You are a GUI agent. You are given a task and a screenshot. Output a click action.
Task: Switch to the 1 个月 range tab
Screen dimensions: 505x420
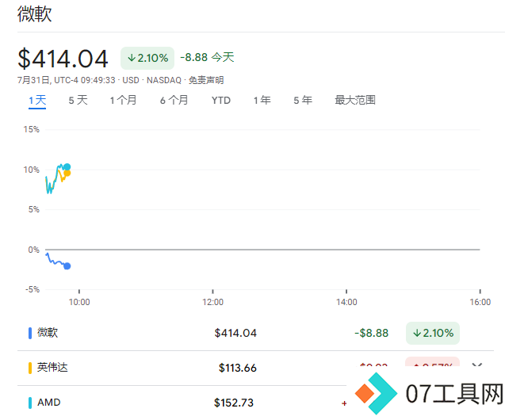(123, 101)
